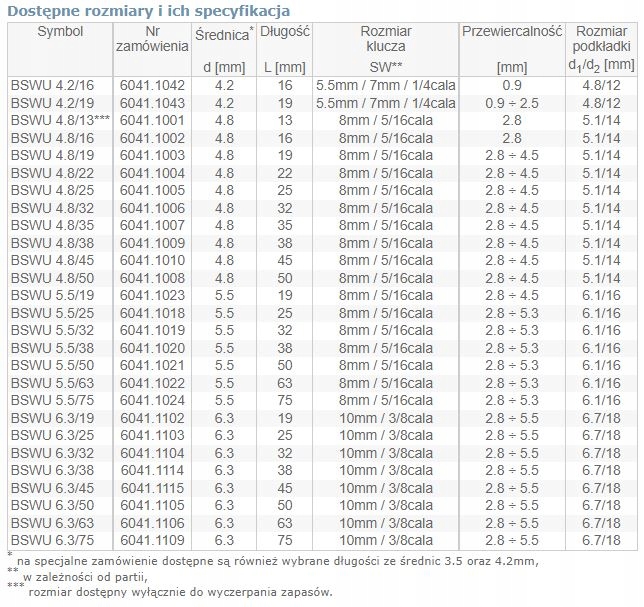The image size is (644, 607).
Task: Select the symbol 'BSWU 4.8/19'
Action: click(x=52, y=155)
